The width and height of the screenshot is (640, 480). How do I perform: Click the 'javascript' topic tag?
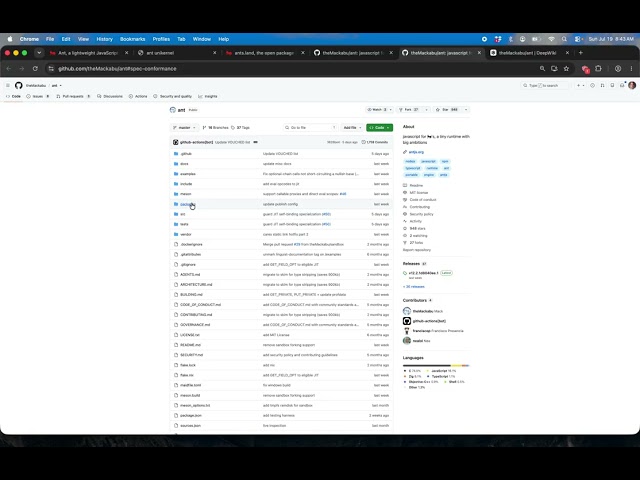428,161
